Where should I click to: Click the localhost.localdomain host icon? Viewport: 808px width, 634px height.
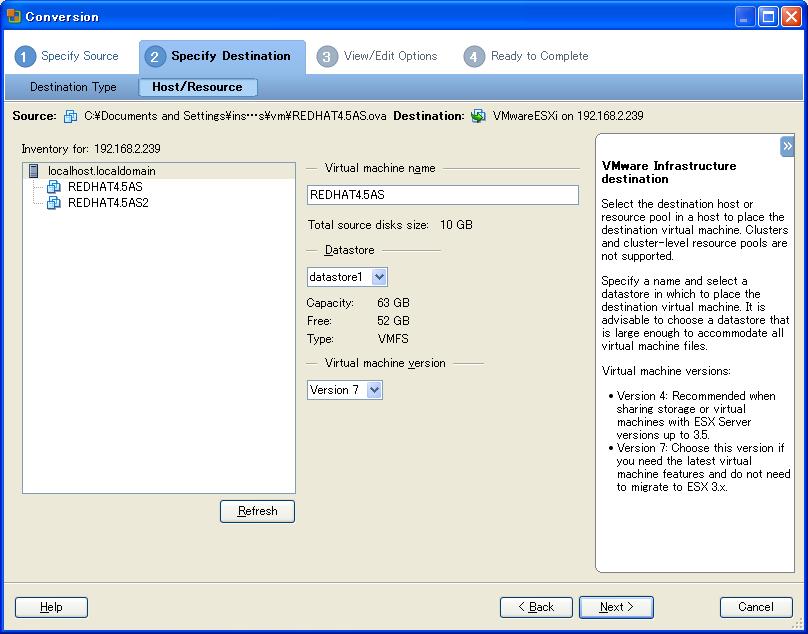pos(33,171)
